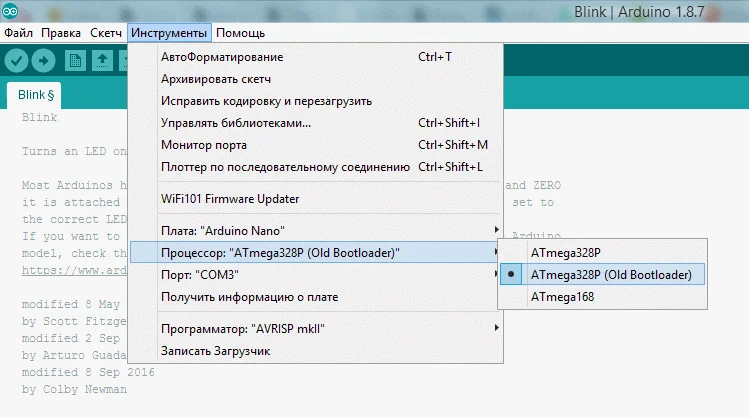
Task: Click the 'Blink' comment at the editor top
Action: coord(39,117)
